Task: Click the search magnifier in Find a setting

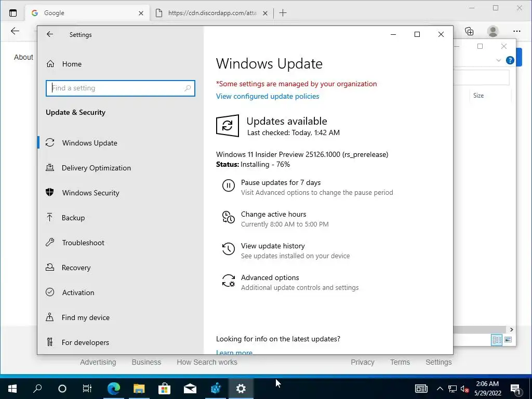Action: coord(187,88)
